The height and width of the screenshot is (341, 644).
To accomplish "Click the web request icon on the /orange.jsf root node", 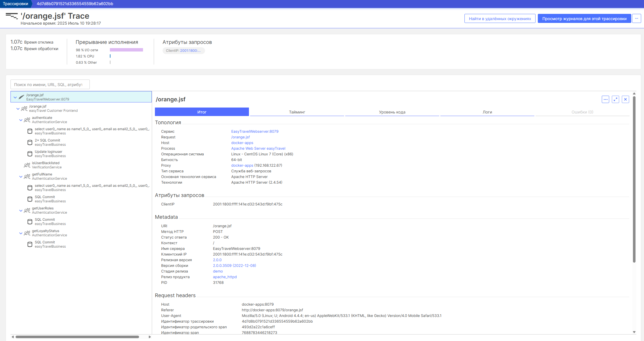I will (x=21, y=97).
